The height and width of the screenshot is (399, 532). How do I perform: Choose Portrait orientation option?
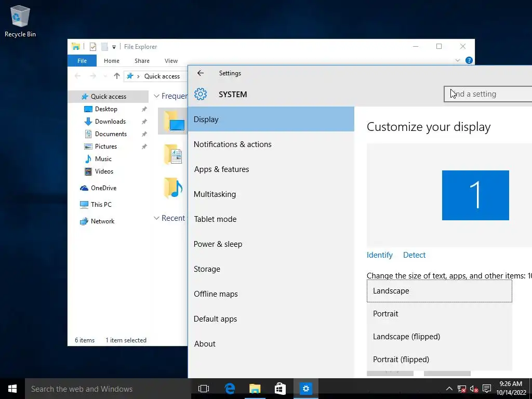440,313
